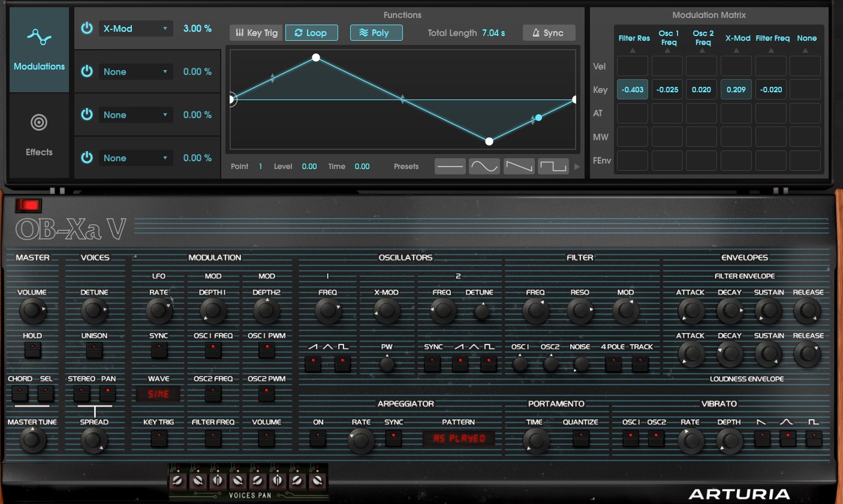
Task: Select the lowest point on the function curve
Action: 489,141
